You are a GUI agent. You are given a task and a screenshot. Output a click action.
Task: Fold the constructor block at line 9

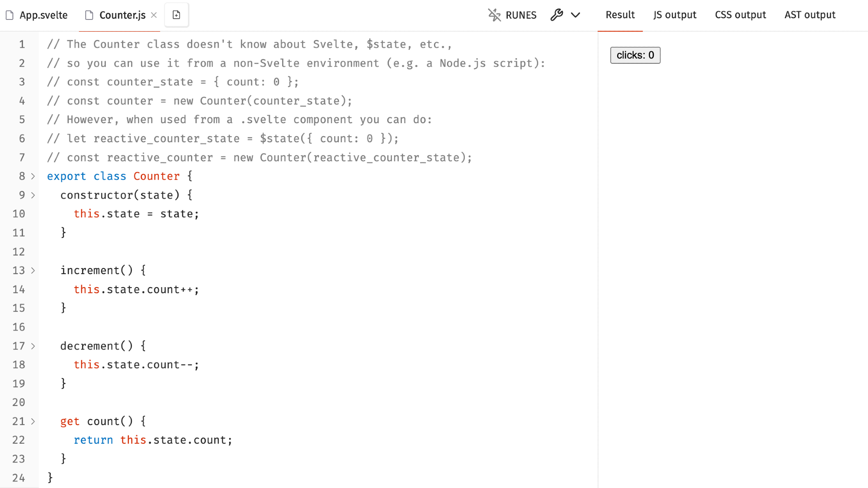tap(33, 195)
